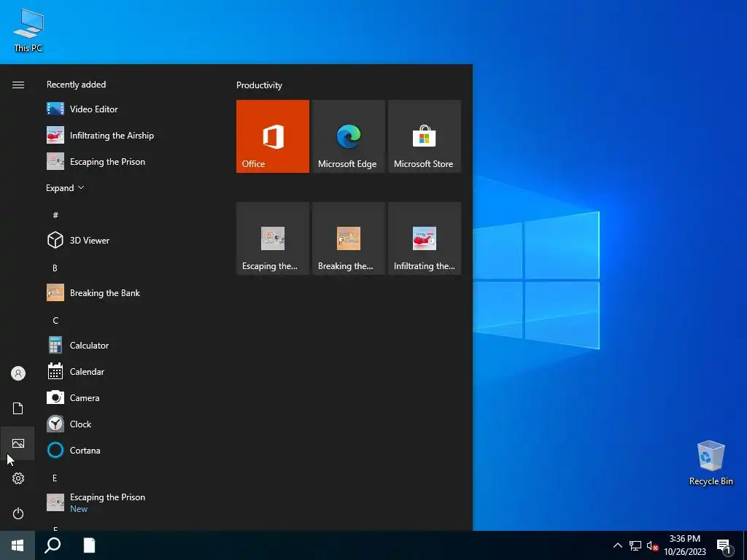The width and height of the screenshot is (747, 560).
Task: Click the Productivity group title
Action: point(259,85)
